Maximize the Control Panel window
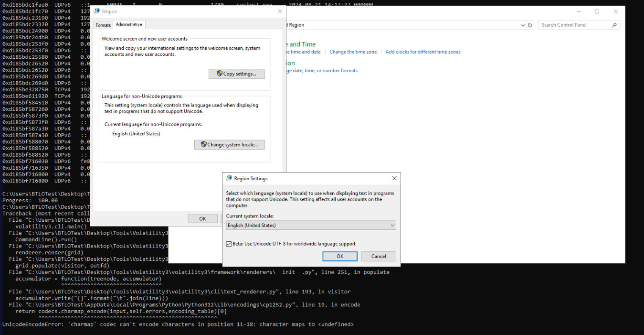The height and width of the screenshot is (335, 644). point(597,11)
